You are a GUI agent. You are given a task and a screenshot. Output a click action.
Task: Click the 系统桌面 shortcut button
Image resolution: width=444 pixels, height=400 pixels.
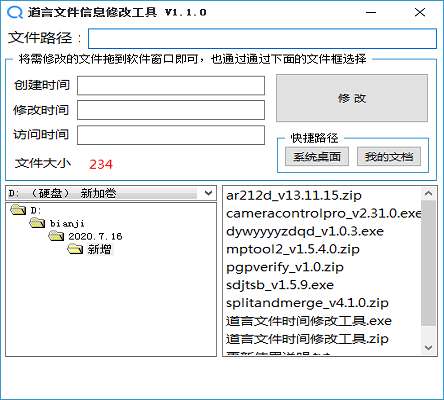(x=317, y=156)
